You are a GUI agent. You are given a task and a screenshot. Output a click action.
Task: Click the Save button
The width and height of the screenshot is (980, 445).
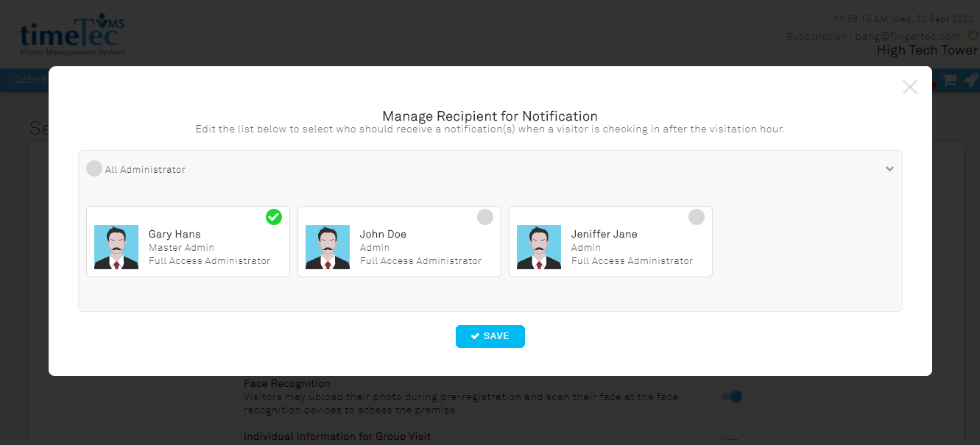click(x=490, y=336)
